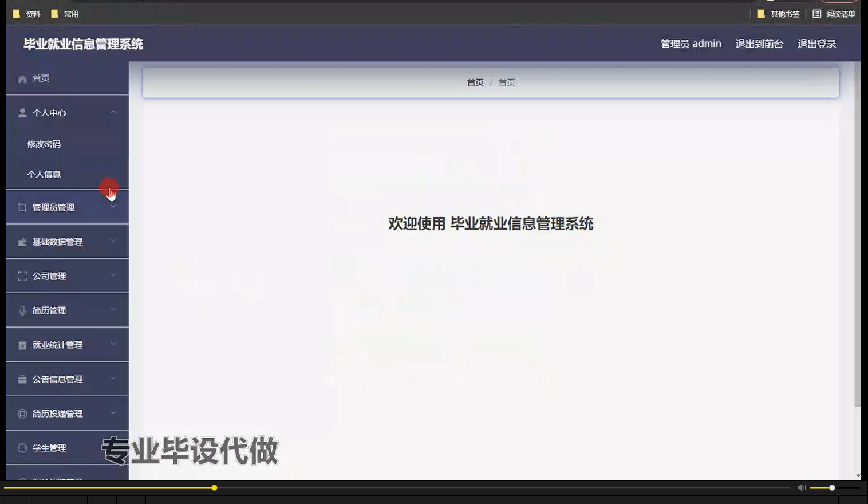868x504 pixels.
Task: Open 管理员管理 via its square icon
Action: point(22,207)
